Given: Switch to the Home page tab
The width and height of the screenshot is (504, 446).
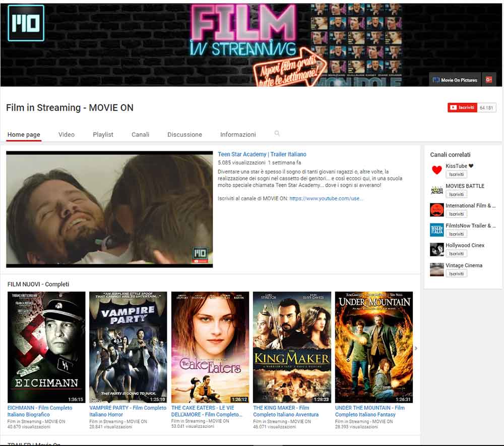Looking at the screenshot, I should click(24, 135).
